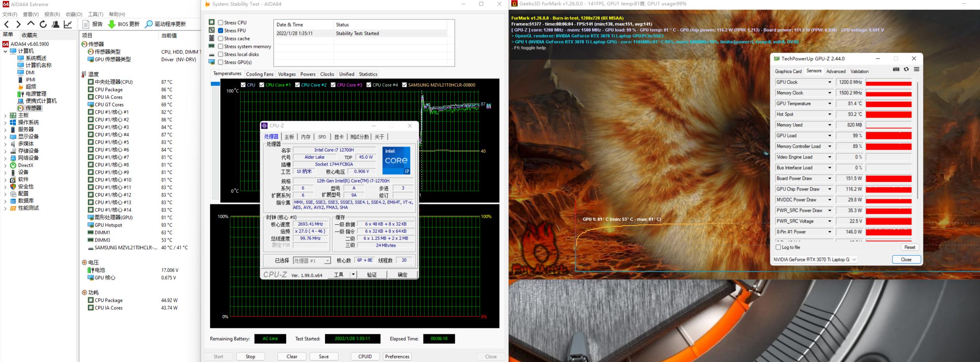Click the Reset button in GPU-Z
This screenshot has height=362, width=980.
(x=909, y=247)
